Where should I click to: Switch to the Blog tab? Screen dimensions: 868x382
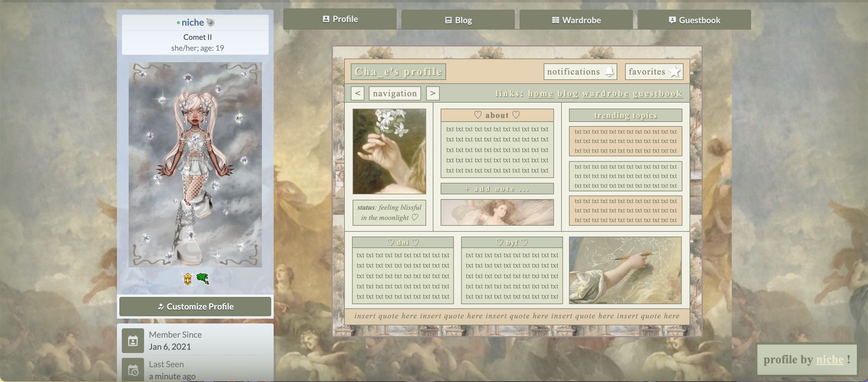458,20
